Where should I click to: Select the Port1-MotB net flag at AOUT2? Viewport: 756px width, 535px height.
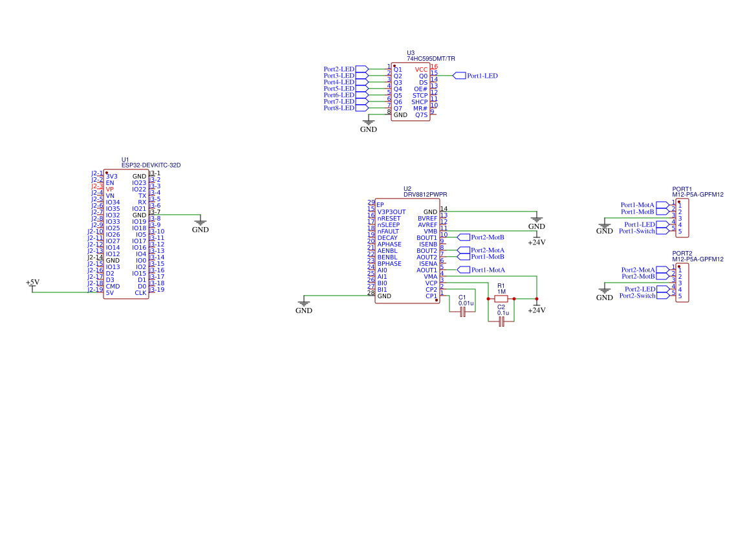[481, 257]
